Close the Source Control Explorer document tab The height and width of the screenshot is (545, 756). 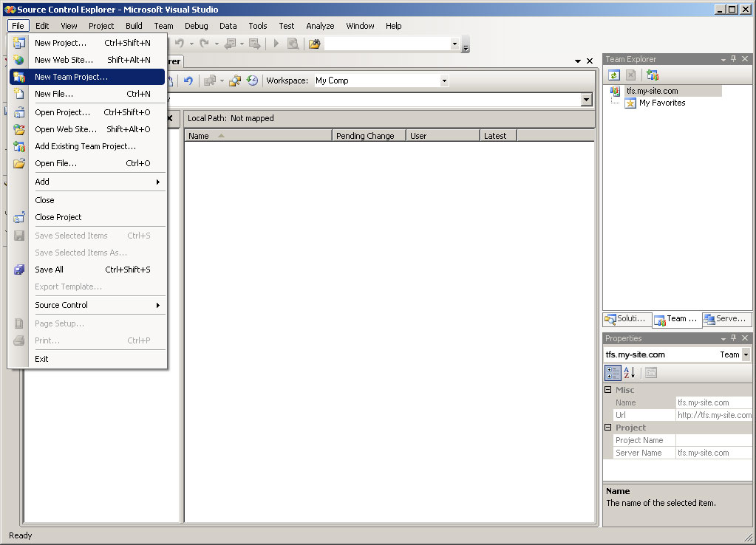pyautogui.click(x=590, y=61)
